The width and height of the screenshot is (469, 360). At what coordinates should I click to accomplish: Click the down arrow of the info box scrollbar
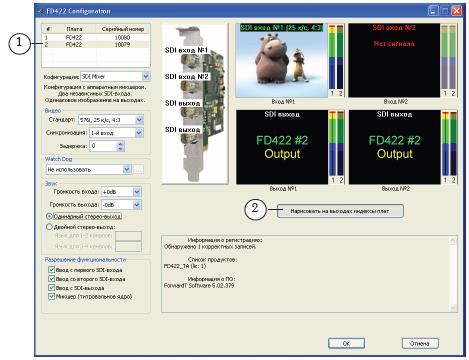coord(453,308)
